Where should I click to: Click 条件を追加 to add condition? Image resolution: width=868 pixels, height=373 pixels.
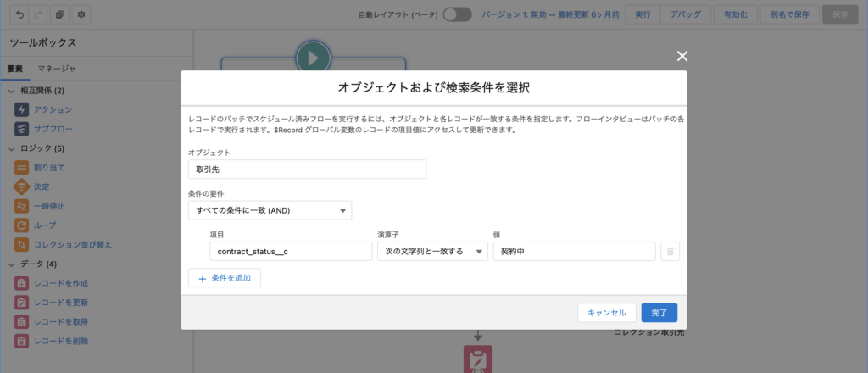click(225, 278)
